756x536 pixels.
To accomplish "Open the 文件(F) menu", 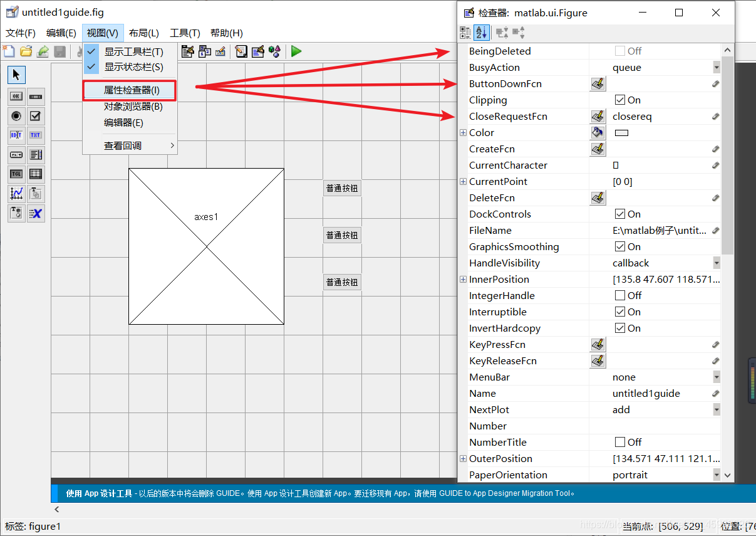I will tap(21, 33).
